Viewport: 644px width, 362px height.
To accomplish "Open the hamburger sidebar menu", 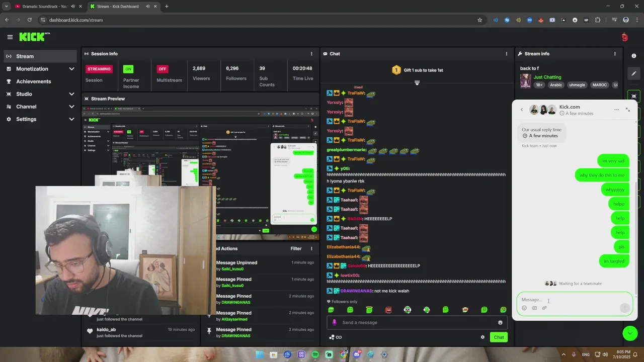I will (10, 37).
